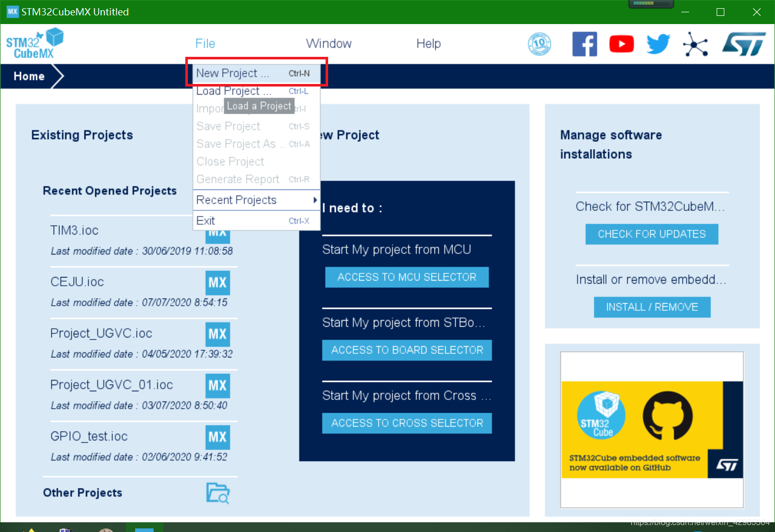Viewport: 775px width, 532px height.
Task: Open recent project Project_UGVC.ioc
Action: click(101, 333)
